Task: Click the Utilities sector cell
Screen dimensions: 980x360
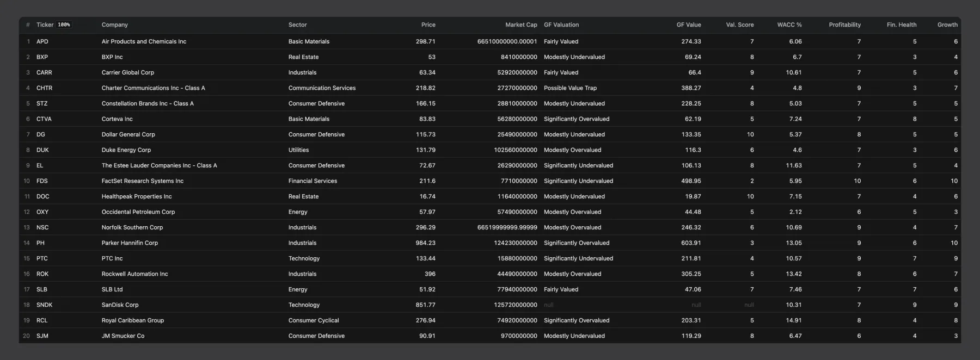Action: click(298, 150)
